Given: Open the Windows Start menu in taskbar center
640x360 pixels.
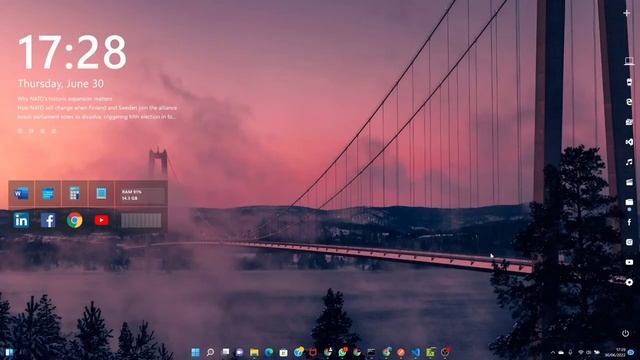Looking at the screenshot, I should click(x=196, y=352).
